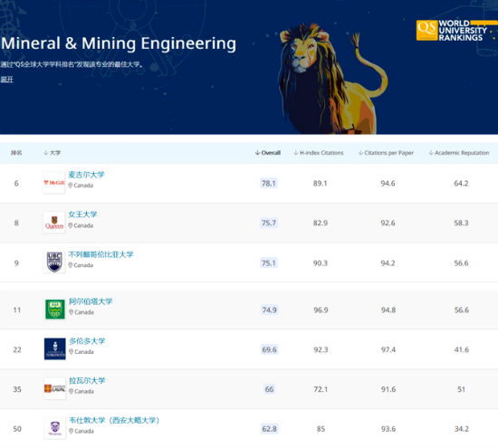Open 拉瓦尔大学 university page
The height and width of the screenshot is (448, 498).
[87, 380]
